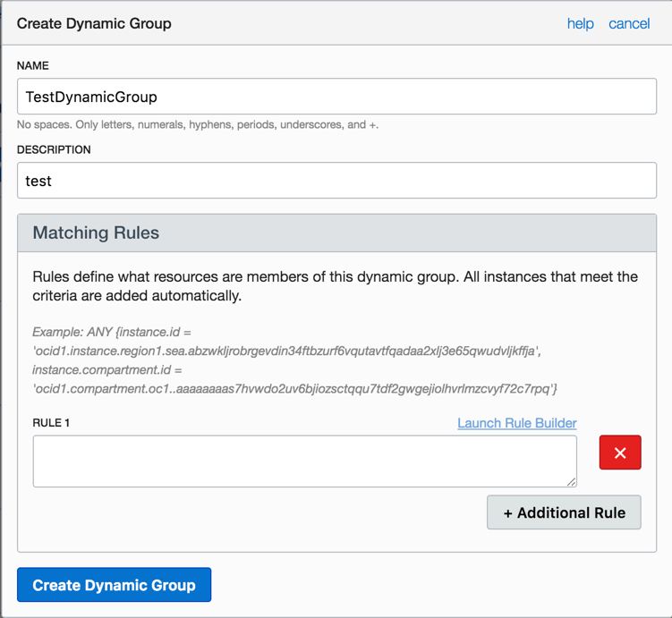Viewport: 672px width, 618px height.
Task: Add an additional matching rule
Action: (x=564, y=512)
